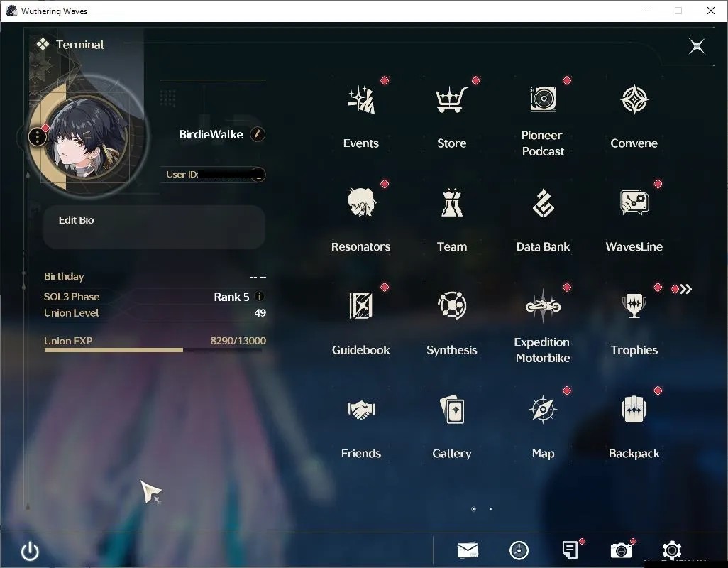Open the notice board icon in bottom bar
The image size is (728, 568).
tap(570, 550)
